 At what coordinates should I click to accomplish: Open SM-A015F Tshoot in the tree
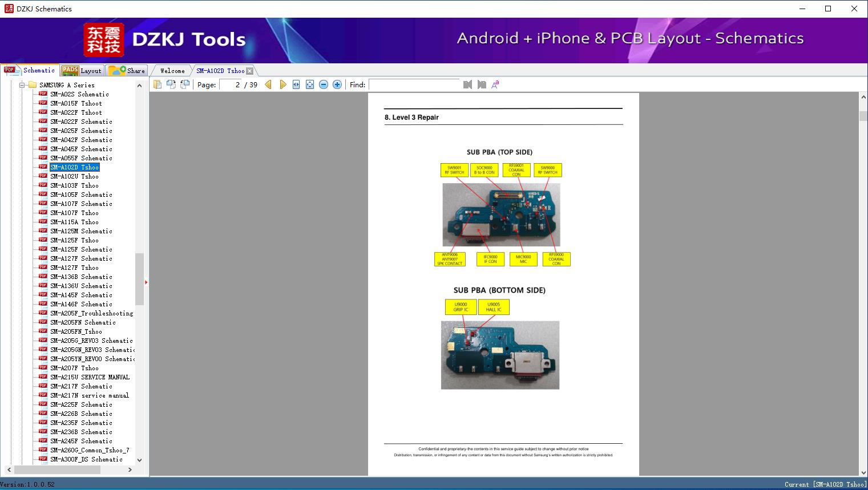coord(76,103)
